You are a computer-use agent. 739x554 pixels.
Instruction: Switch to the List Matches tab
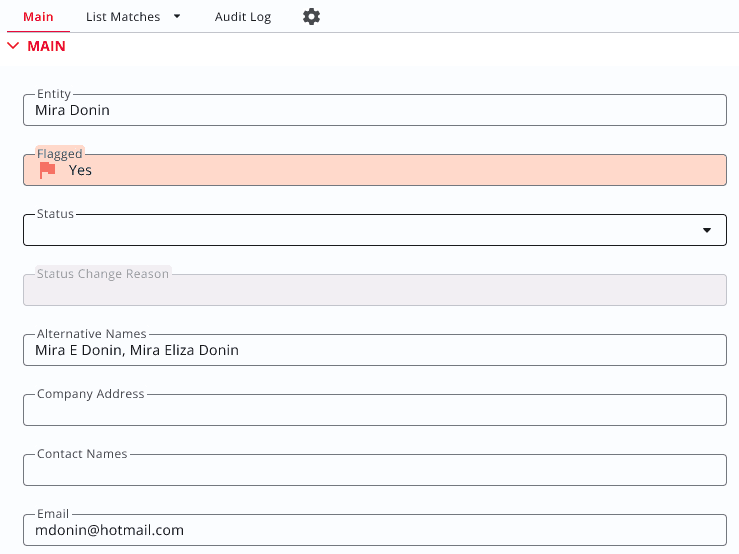tap(123, 17)
